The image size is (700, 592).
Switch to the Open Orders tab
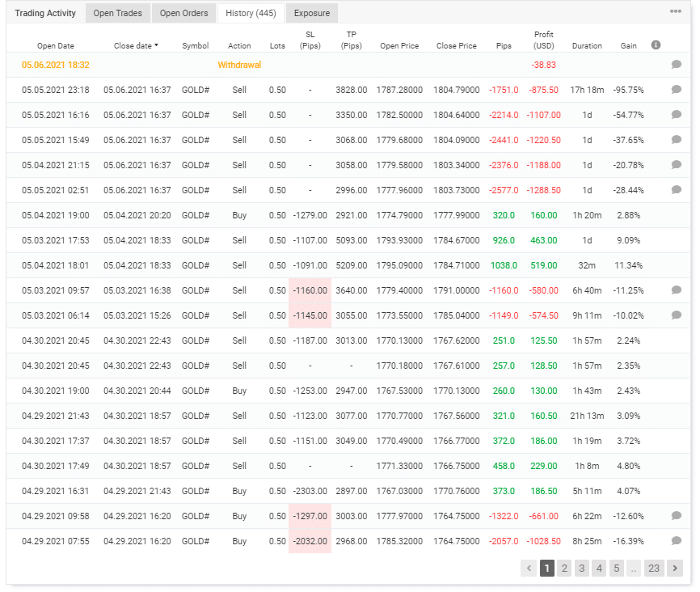pyautogui.click(x=184, y=13)
